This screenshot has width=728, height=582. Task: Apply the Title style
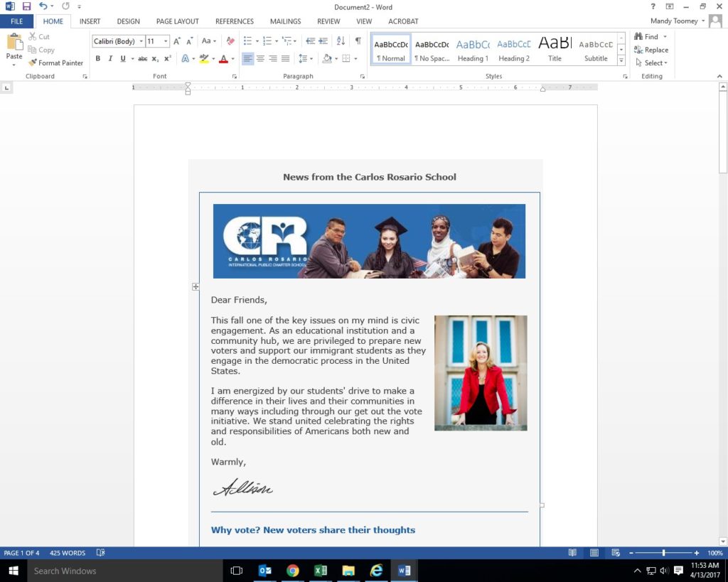click(x=555, y=49)
